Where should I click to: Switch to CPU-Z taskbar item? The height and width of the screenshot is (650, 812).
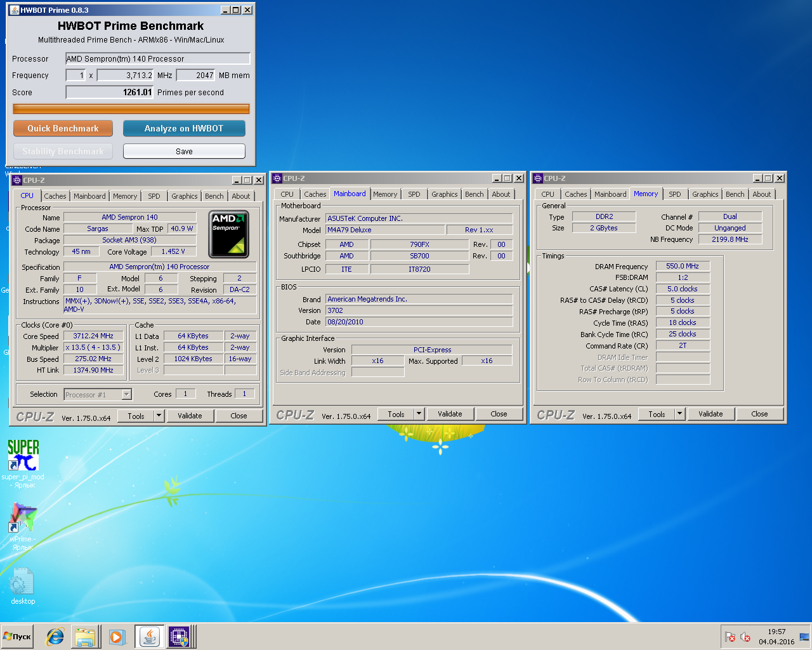coord(180,637)
